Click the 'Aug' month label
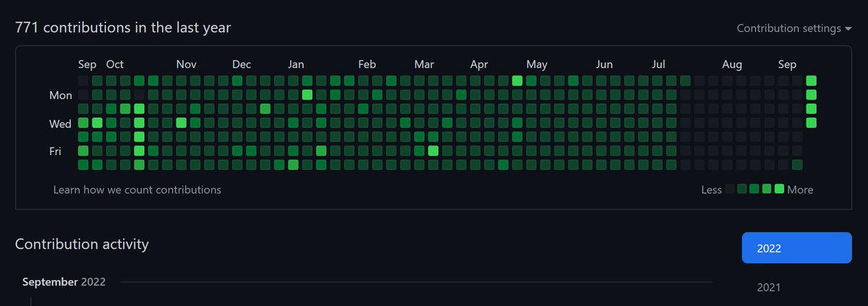The width and height of the screenshot is (868, 306). pyautogui.click(x=732, y=65)
